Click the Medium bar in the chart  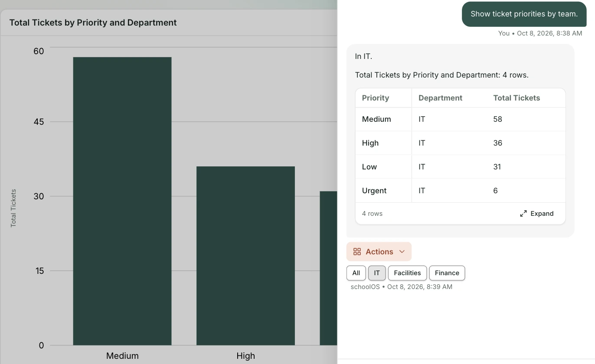pyautogui.click(x=122, y=201)
